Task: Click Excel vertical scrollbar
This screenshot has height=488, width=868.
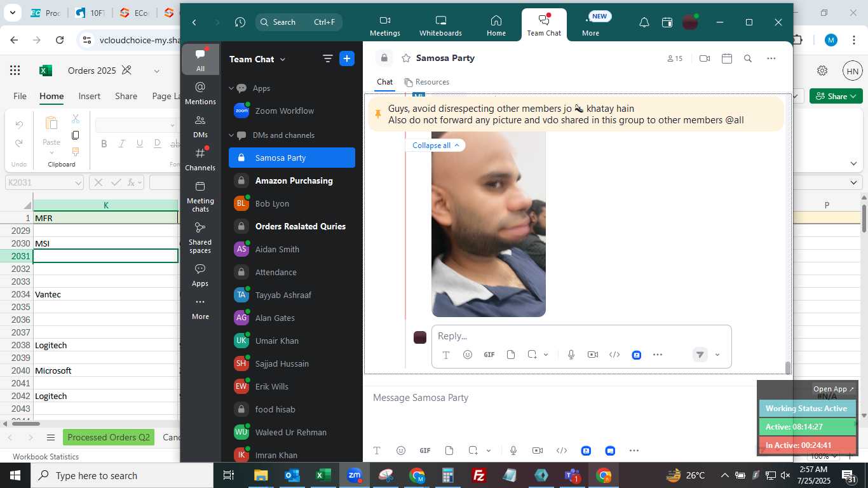Action: (864, 219)
